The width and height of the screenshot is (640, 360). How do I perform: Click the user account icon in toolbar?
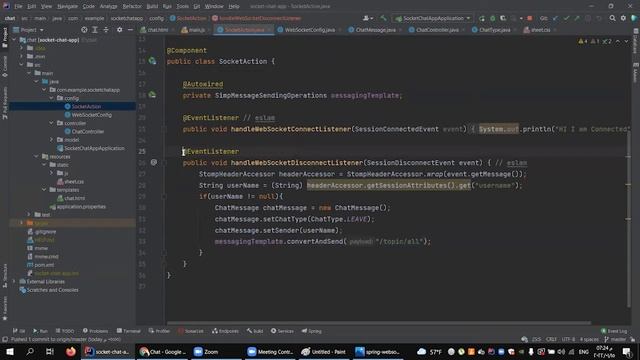point(367,18)
